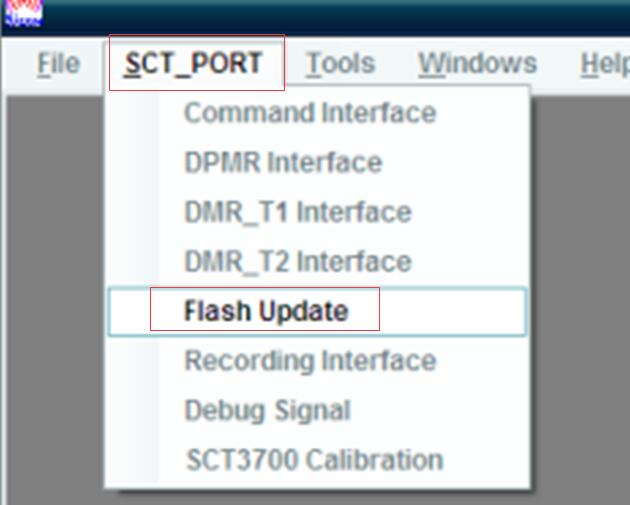The image size is (630, 505).
Task: Open the Tools menu
Action: pyautogui.click(x=340, y=64)
